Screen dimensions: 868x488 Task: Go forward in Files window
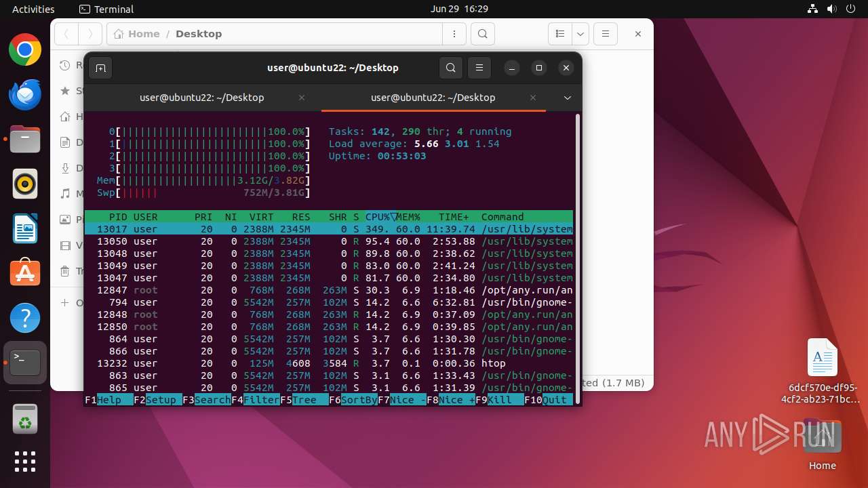[90, 34]
